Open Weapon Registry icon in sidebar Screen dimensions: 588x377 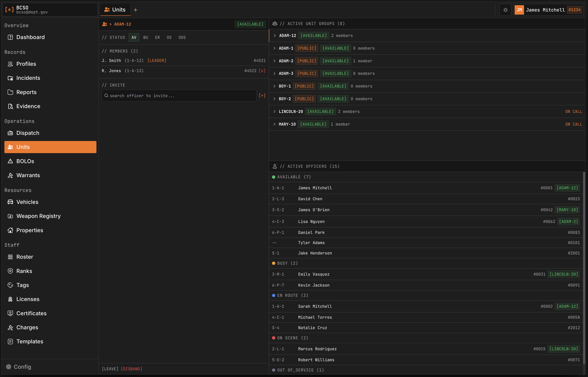tap(10, 216)
